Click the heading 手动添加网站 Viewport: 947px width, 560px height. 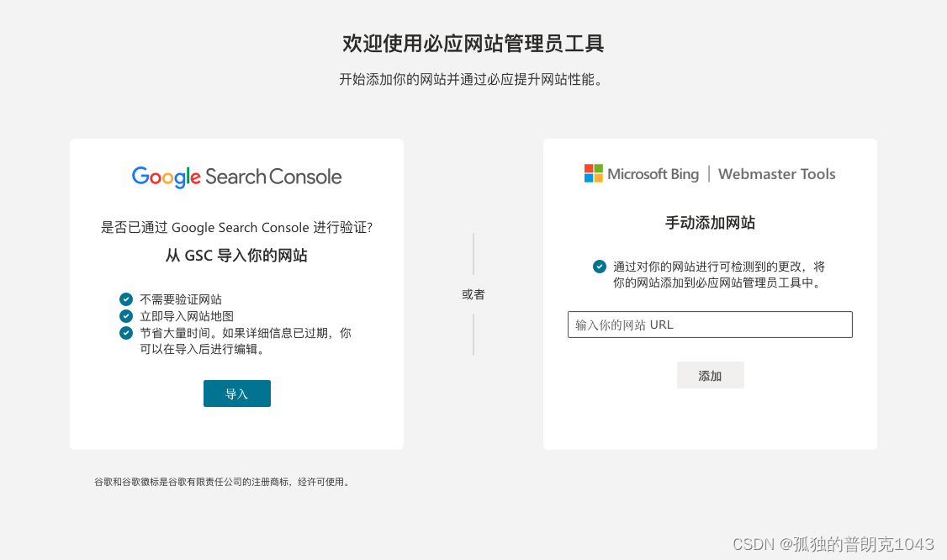pos(710,223)
